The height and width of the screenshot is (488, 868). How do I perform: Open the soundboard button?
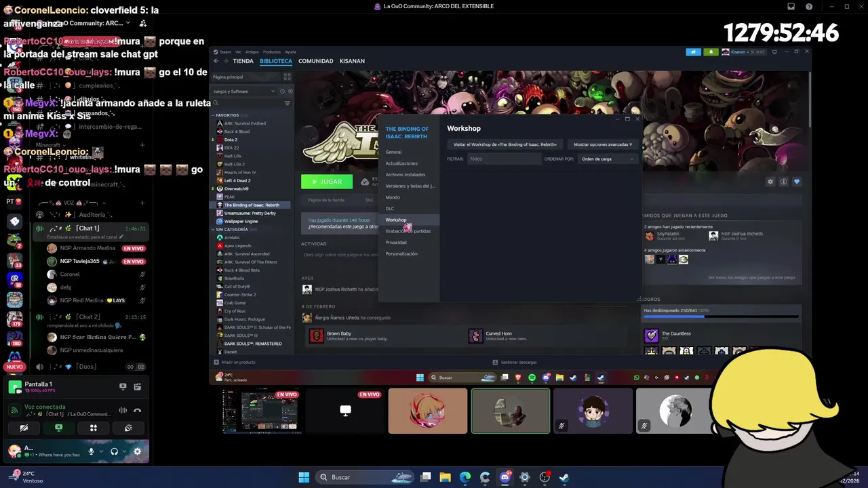(x=128, y=428)
